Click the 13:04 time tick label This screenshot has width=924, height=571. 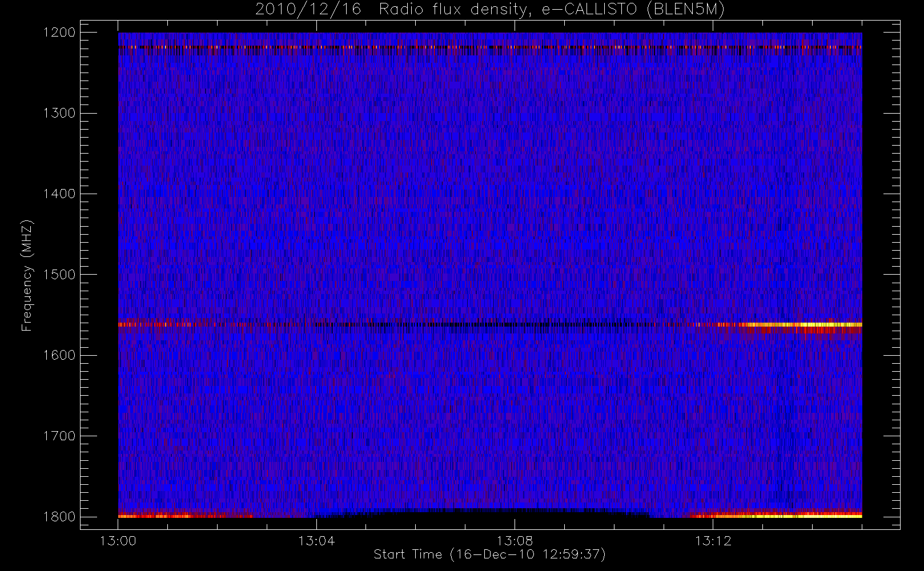tap(316, 541)
